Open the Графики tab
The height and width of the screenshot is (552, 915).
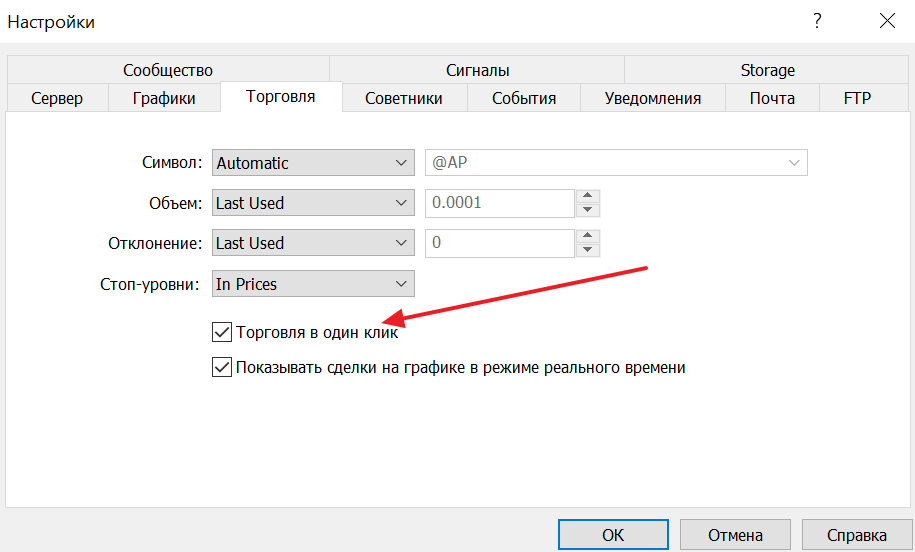tap(164, 98)
